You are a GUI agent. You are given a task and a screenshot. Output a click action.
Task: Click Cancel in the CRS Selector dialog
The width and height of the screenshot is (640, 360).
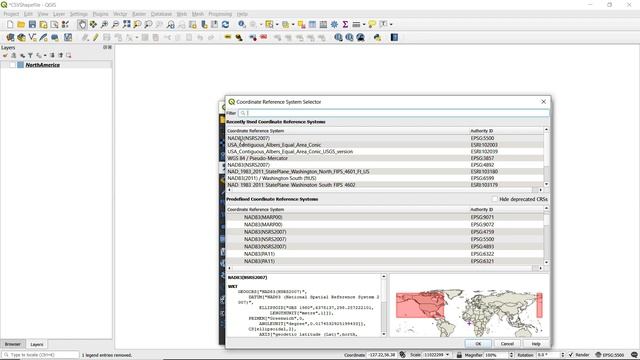click(x=507, y=344)
